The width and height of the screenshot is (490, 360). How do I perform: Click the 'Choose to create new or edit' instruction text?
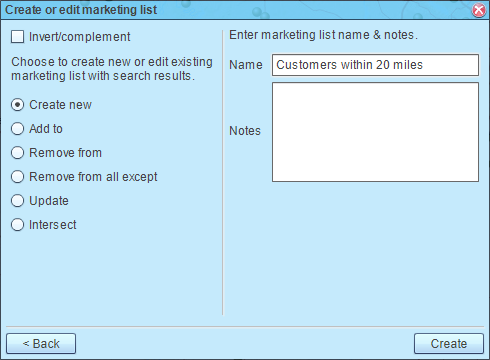[112, 69]
